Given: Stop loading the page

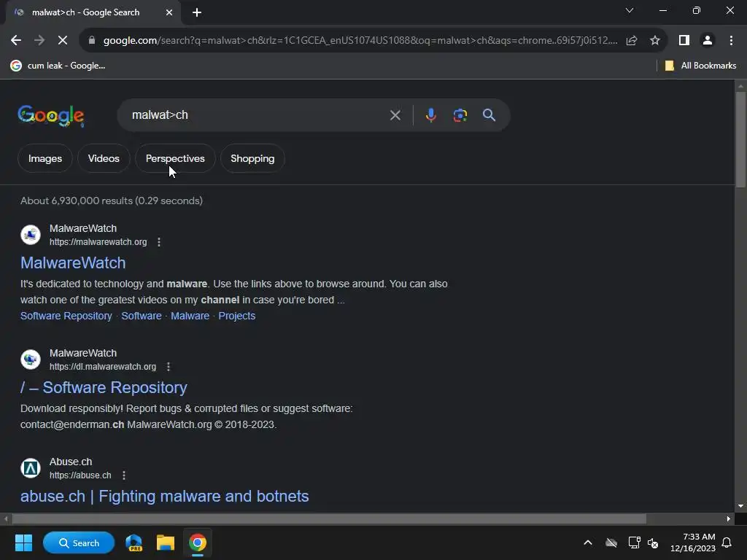Looking at the screenshot, I should coord(63,41).
